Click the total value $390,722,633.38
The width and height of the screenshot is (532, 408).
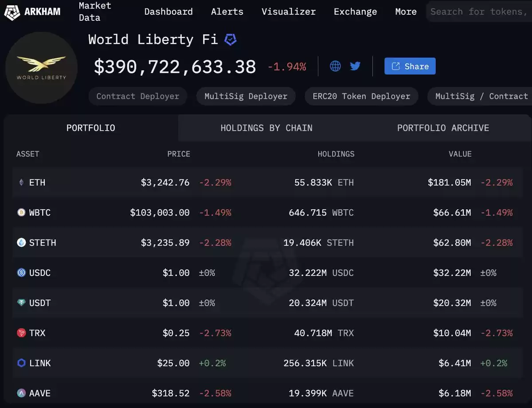175,67
